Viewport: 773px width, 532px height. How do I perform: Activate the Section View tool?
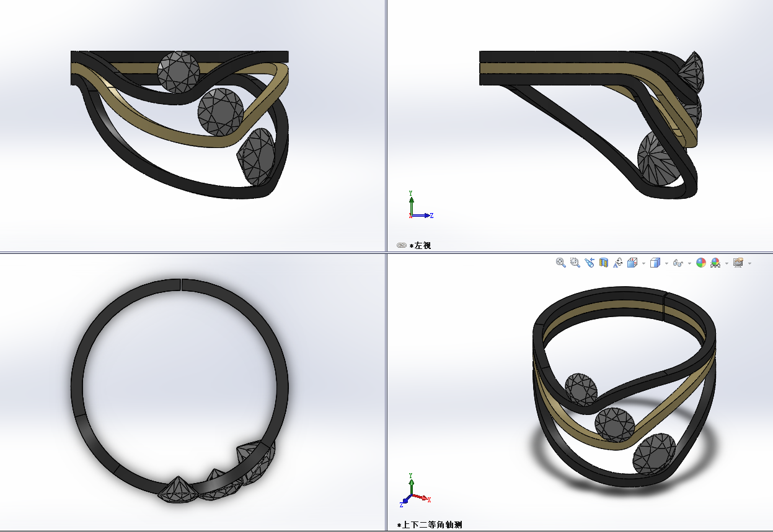point(604,263)
